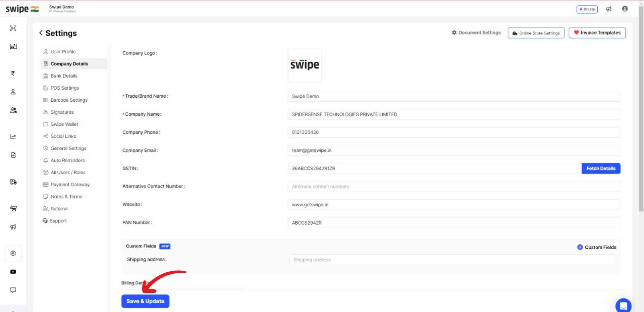Click the company logo thumbnail
This screenshot has height=312, width=644.
tap(305, 65)
